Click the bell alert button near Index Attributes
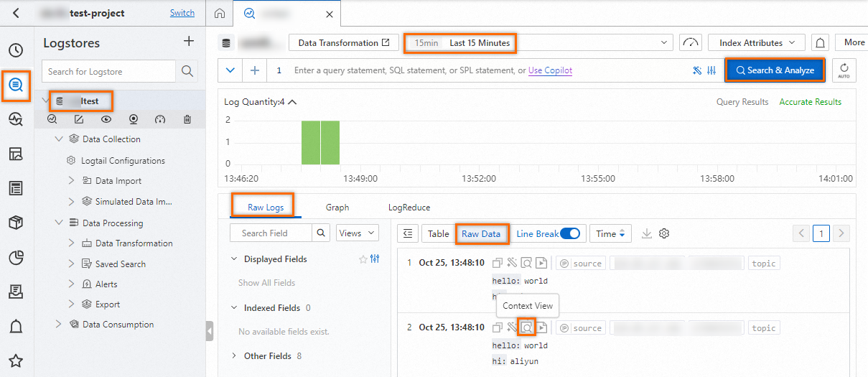Screen dimensions: 868x377 click(821, 42)
